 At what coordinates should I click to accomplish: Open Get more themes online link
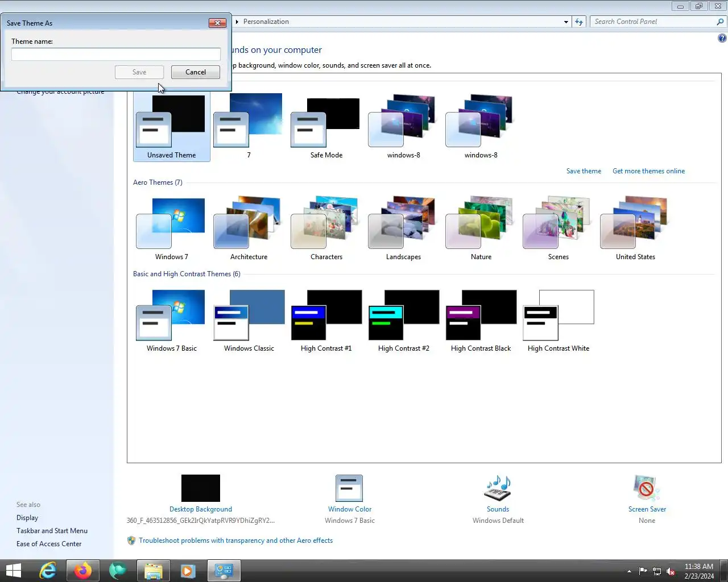[648, 171]
